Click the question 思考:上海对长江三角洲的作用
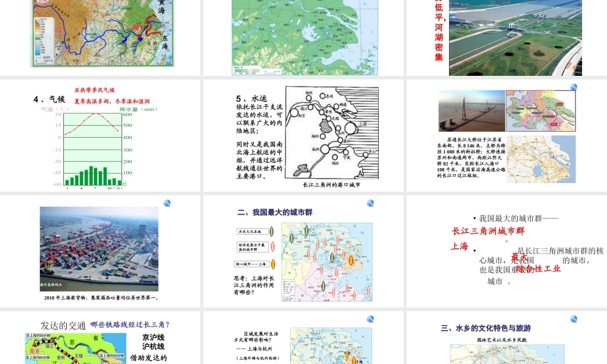The height and width of the screenshot is (364, 607). click(254, 285)
